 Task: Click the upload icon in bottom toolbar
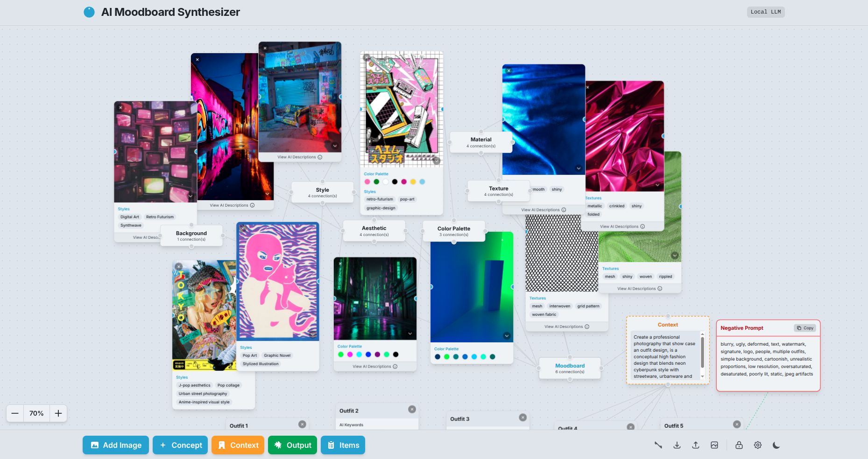[696, 445]
